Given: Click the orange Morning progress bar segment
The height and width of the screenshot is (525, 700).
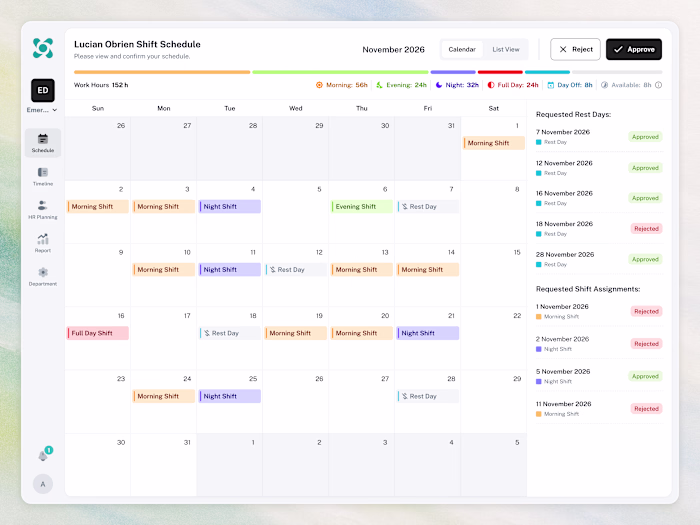Looking at the screenshot, I should pos(162,72).
